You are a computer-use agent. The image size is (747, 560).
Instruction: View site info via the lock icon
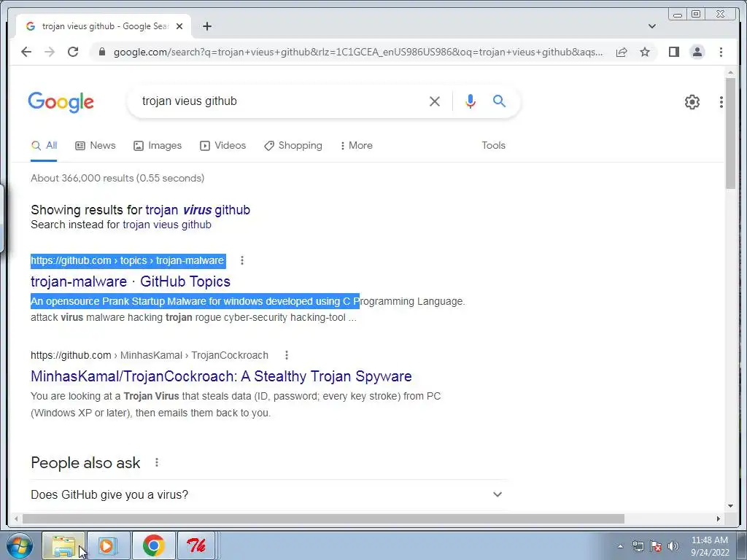click(x=101, y=52)
